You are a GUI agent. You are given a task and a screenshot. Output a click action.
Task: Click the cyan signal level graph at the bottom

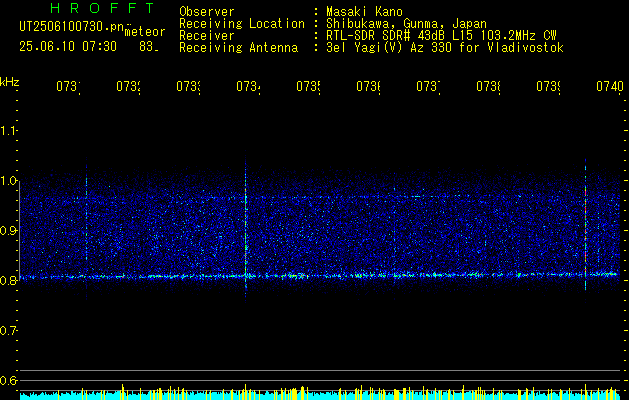tap(319, 395)
